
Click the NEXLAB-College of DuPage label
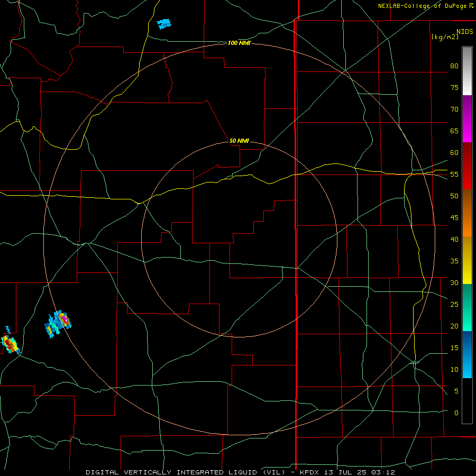tap(423, 6)
